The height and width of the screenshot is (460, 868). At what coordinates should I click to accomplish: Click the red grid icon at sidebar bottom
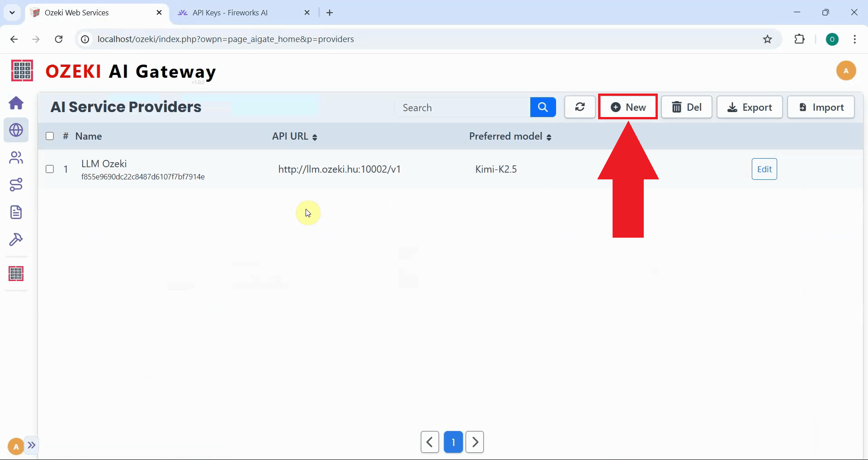point(16,273)
